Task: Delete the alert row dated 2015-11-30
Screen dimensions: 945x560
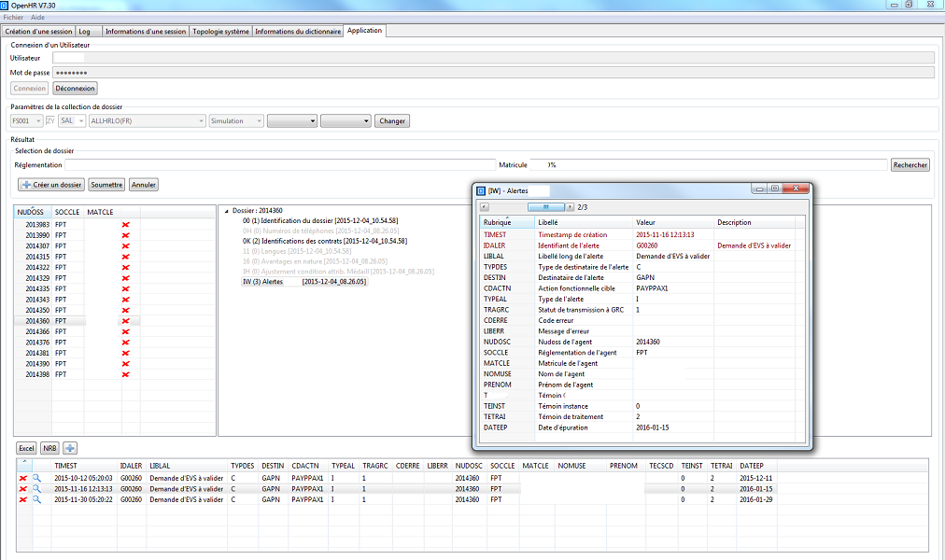Action: (x=23, y=499)
